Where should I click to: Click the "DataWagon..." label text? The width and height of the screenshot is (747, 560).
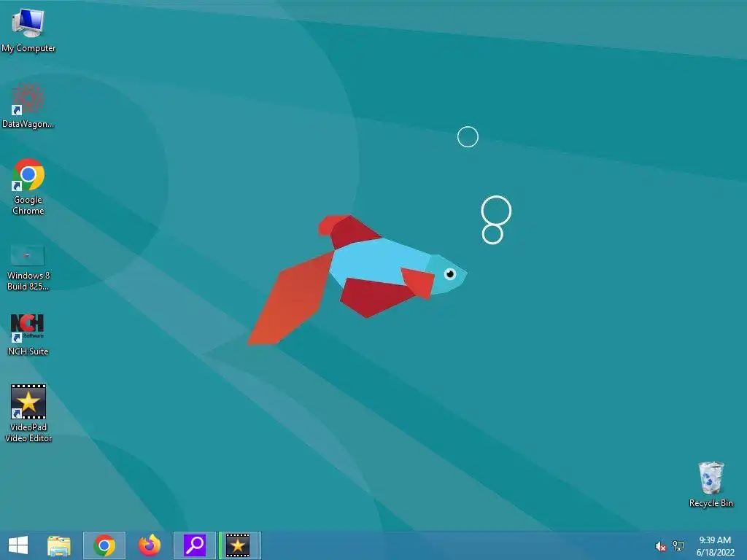(28, 124)
